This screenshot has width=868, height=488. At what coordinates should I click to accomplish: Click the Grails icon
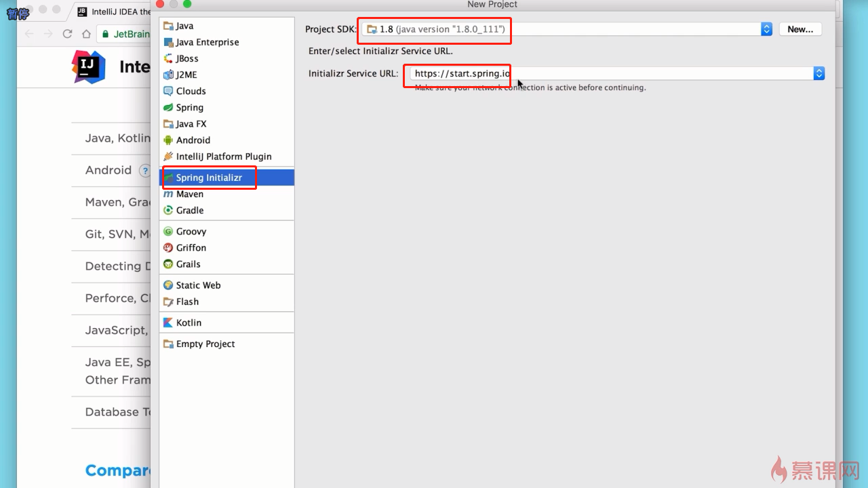coord(169,264)
